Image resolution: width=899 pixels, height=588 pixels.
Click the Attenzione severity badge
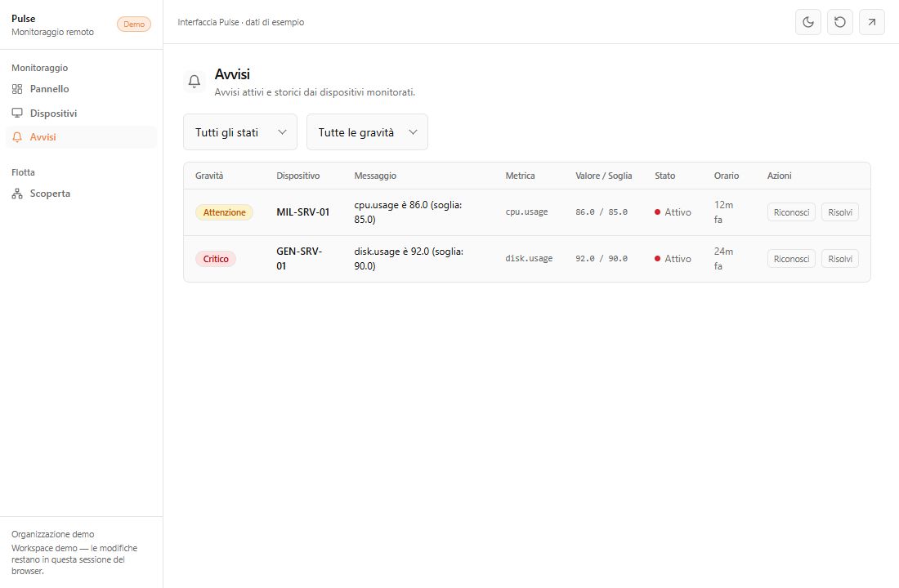pos(224,212)
